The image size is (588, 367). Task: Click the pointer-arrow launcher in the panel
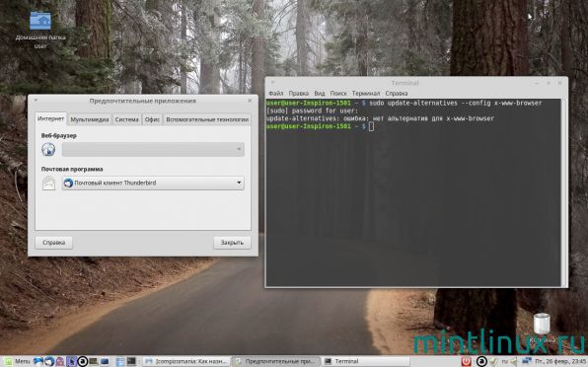coord(71,361)
